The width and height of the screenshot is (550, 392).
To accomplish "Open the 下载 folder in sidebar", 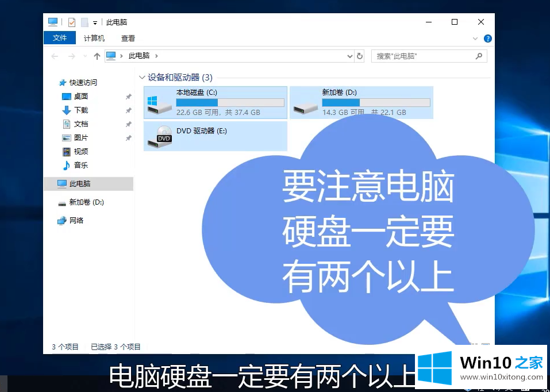I will [80, 110].
